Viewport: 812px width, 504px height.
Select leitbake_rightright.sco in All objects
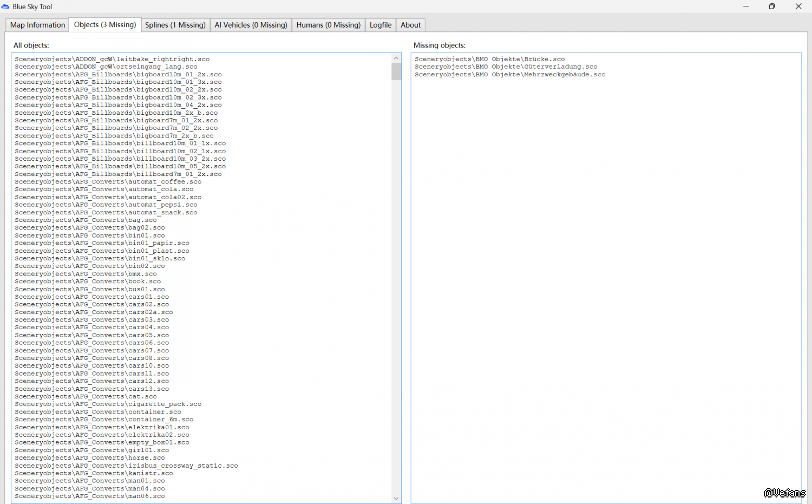tap(112, 59)
